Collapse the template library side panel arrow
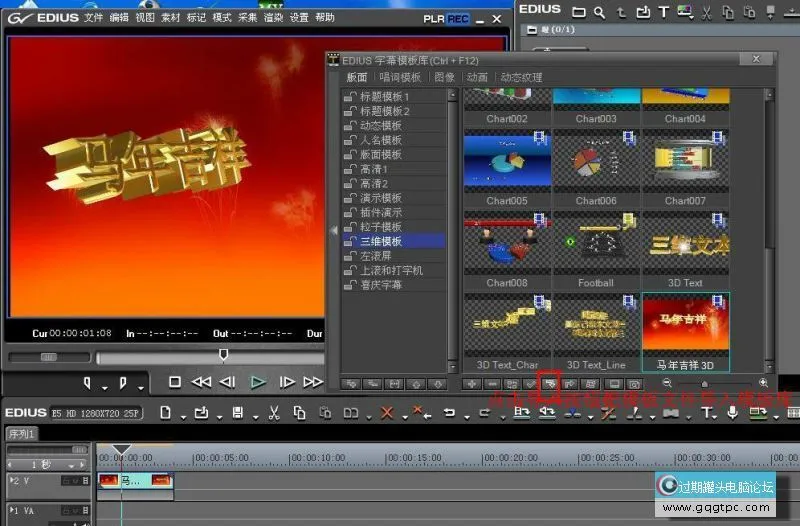The image size is (800, 526). (334, 231)
